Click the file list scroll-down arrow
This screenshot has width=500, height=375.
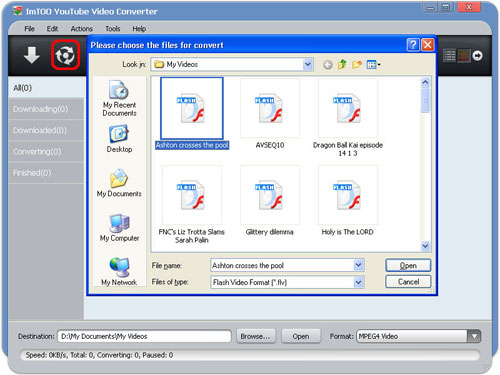(x=425, y=246)
